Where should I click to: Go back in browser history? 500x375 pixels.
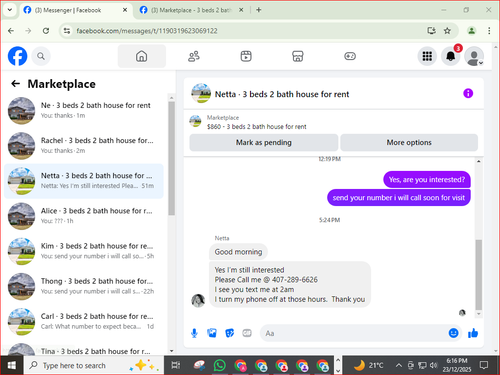11,31
